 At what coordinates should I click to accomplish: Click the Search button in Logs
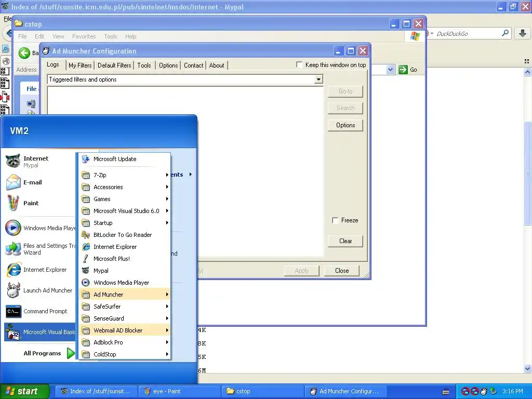click(345, 108)
